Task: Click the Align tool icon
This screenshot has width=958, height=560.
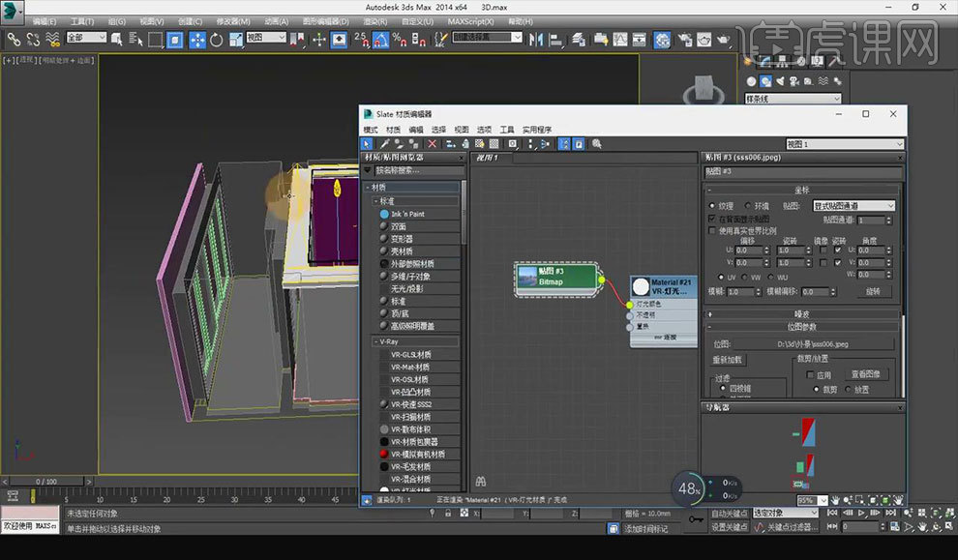Action: click(x=556, y=41)
